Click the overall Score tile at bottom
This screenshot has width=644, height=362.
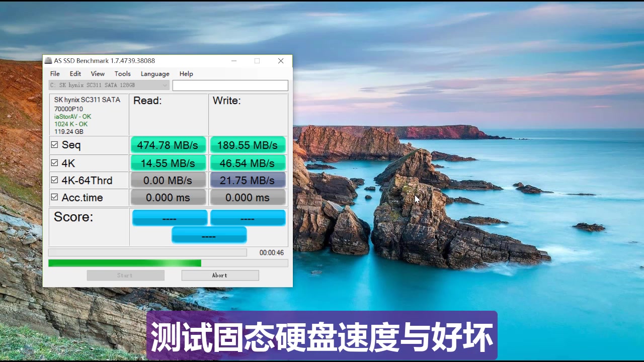coord(209,234)
